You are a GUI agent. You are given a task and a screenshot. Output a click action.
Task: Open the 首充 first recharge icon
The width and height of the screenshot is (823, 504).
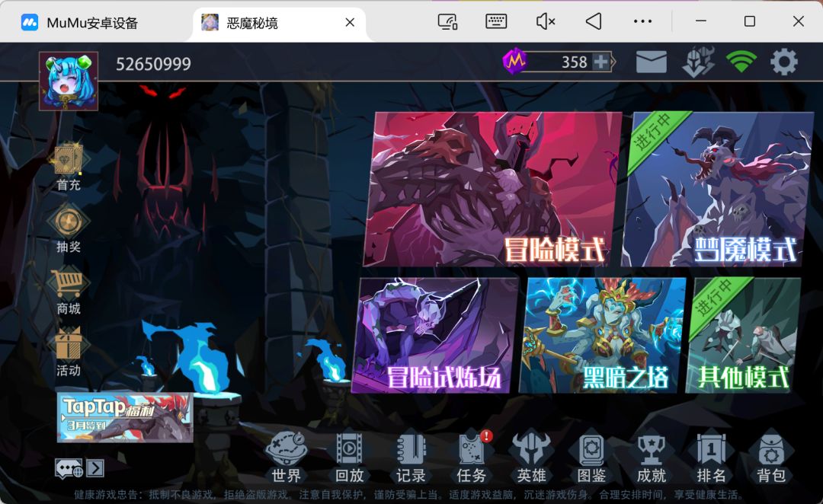(69, 167)
